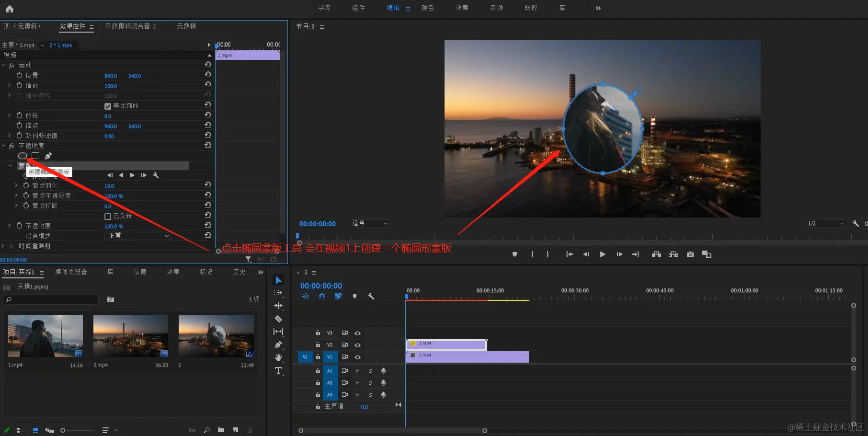Enable the 已反转 inverted mask checkbox
Viewport: 868px width, 436px height.
[x=108, y=216]
